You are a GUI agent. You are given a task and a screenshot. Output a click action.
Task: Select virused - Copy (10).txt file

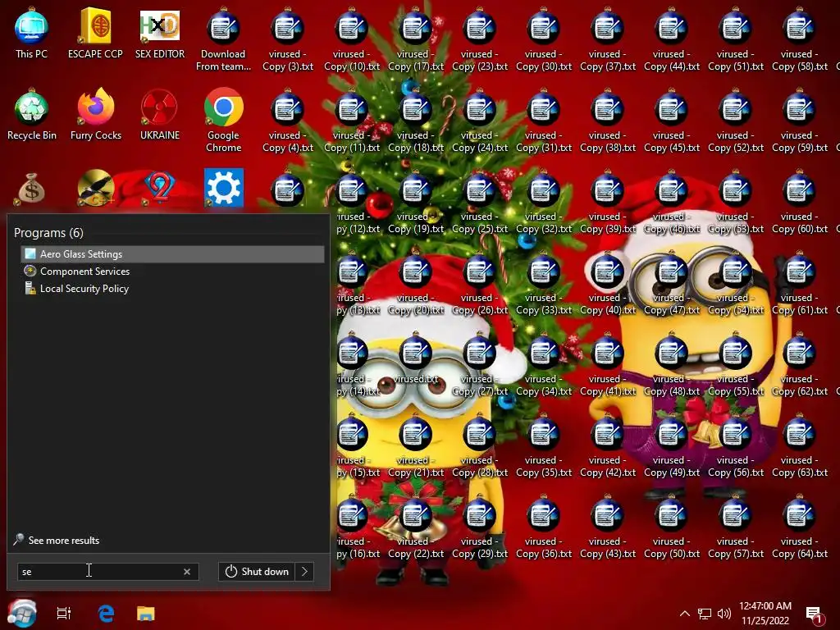point(351,39)
